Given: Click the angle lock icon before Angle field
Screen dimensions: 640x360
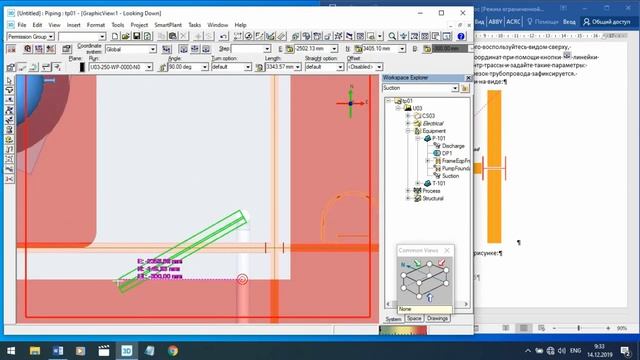Looking at the screenshot, I should [x=163, y=67].
